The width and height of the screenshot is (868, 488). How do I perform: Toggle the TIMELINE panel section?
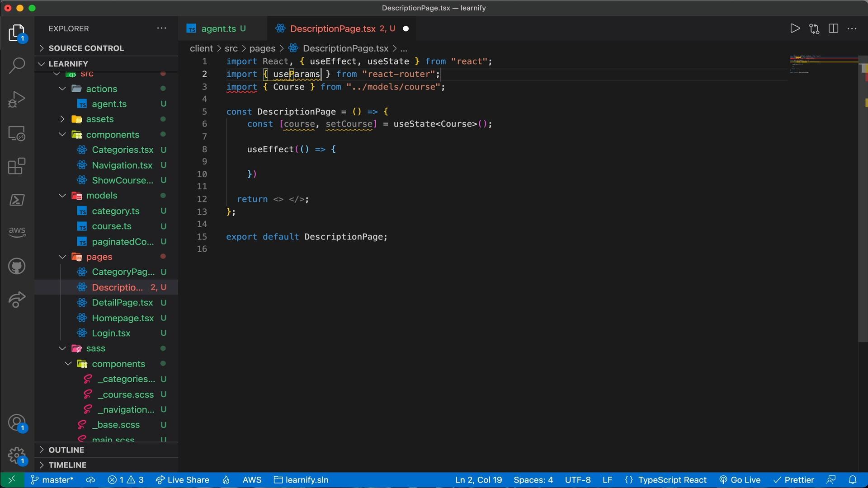(x=67, y=465)
